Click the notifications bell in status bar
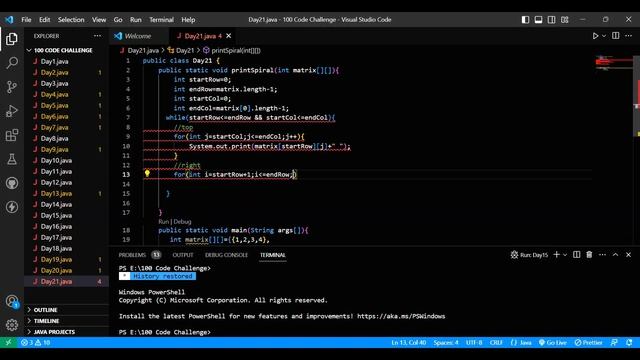The height and width of the screenshot is (360, 640). tap(629, 342)
